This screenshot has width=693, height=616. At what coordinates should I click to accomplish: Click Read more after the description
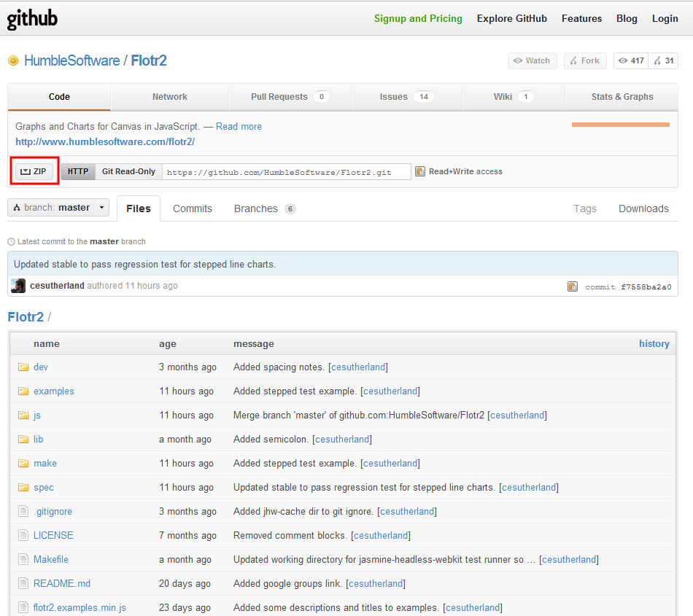point(239,126)
